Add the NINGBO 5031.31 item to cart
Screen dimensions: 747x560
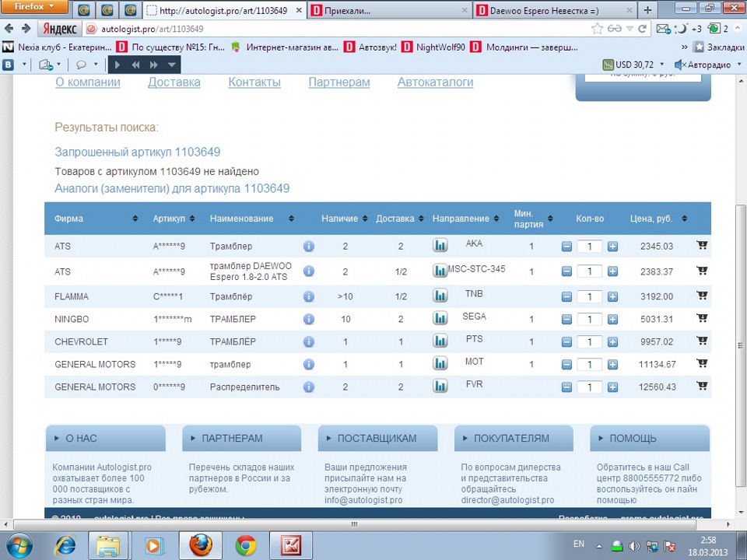pos(702,317)
